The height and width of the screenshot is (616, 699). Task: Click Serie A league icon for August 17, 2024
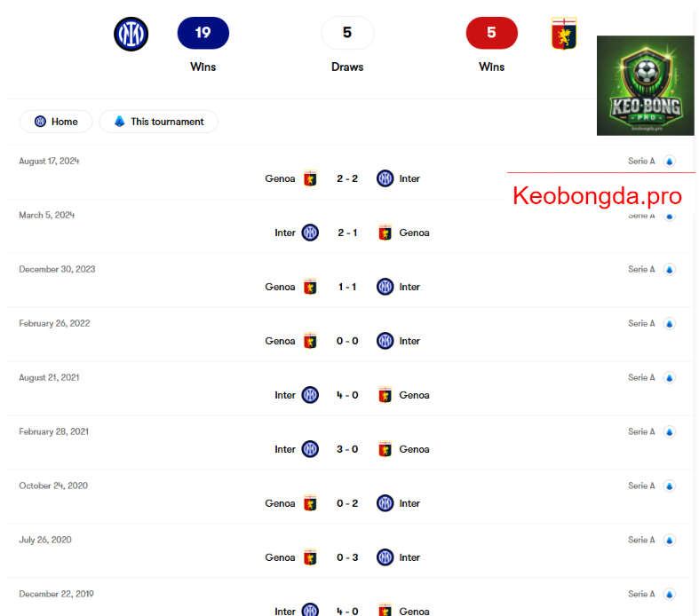(x=669, y=162)
